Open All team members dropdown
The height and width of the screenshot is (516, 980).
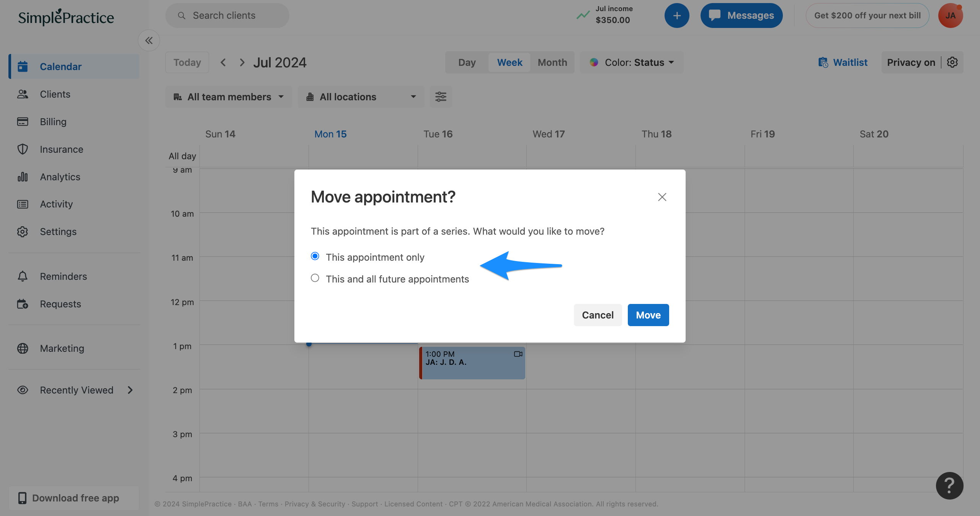click(x=229, y=97)
